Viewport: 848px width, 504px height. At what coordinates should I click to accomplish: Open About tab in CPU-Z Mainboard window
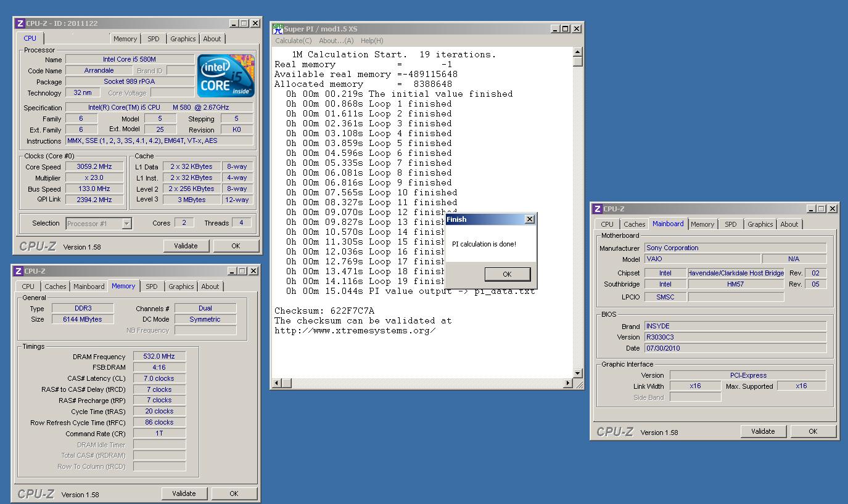tap(789, 224)
